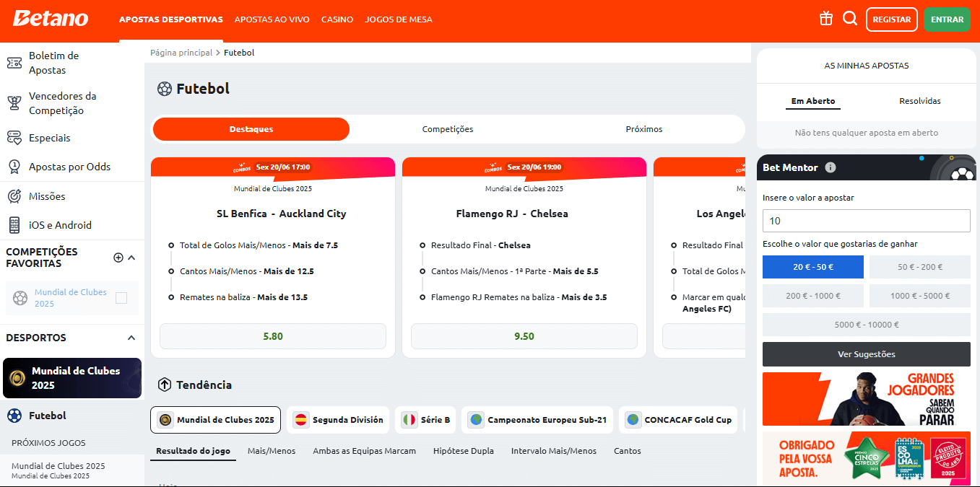Open the Obrigado pela vossa aposta banner
The width and height of the screenshot is (980, 487).
[867, 459]
